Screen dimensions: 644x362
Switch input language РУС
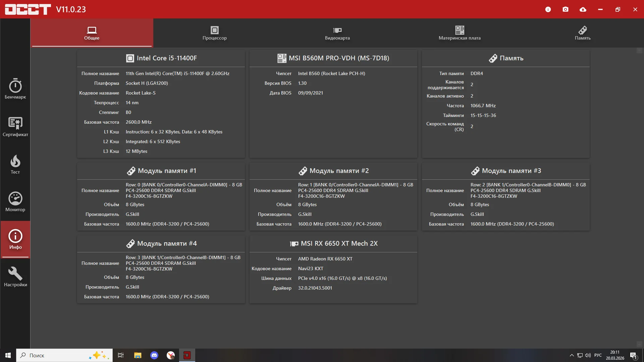[x=598, y=355]
